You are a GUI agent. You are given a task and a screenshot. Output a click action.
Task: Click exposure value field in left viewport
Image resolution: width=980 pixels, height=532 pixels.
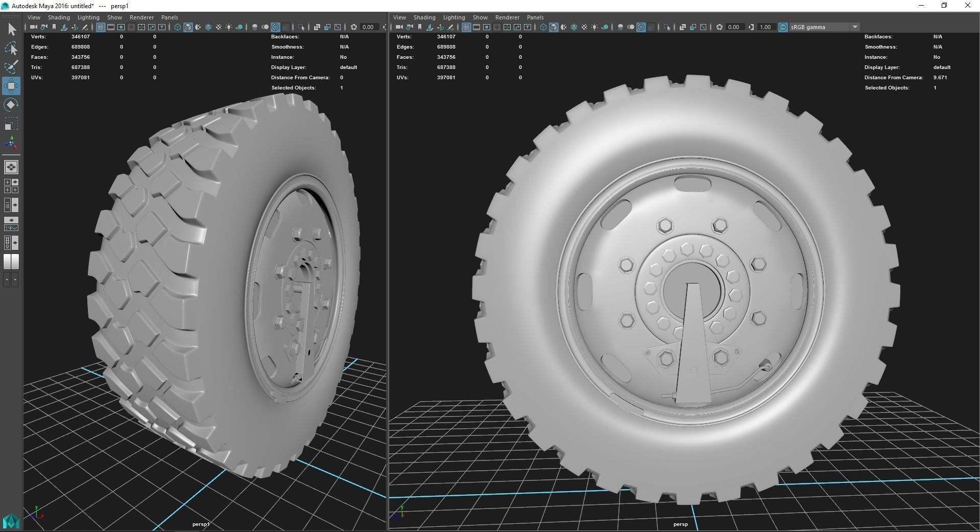click(x=369, y=27)
